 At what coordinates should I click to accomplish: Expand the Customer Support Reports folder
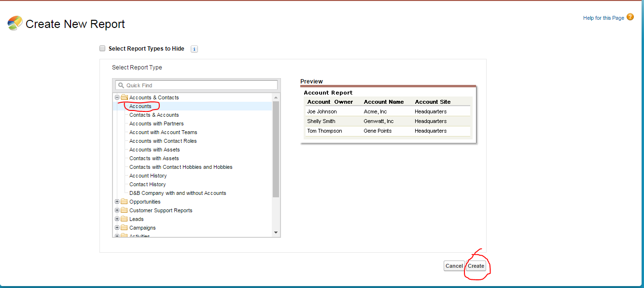(117, 210)
